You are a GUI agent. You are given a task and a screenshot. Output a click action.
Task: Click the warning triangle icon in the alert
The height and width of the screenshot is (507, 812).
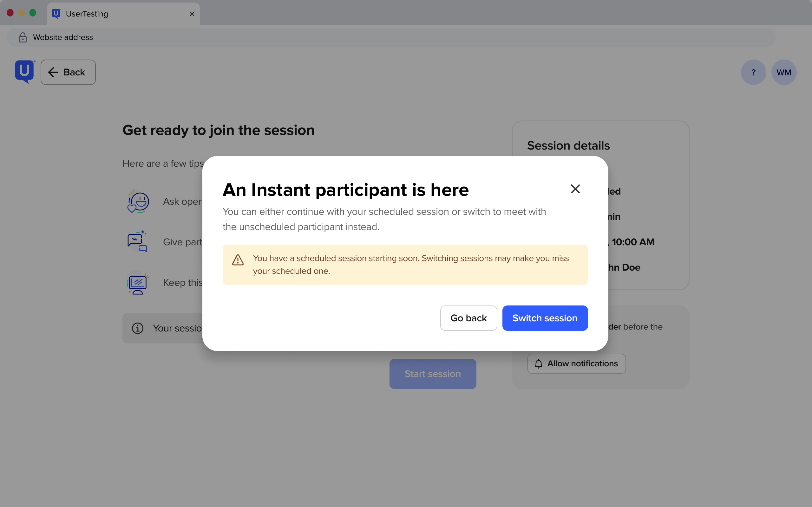tap(238, 260)
